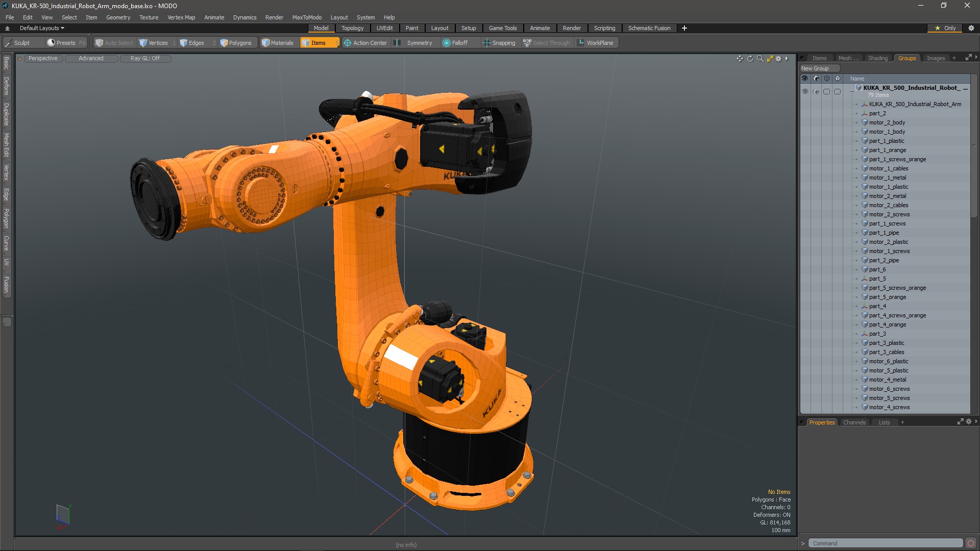Expand the viewport arrow menu
The width and height of the screenshot is (980, 551).
tap(787, 59)
